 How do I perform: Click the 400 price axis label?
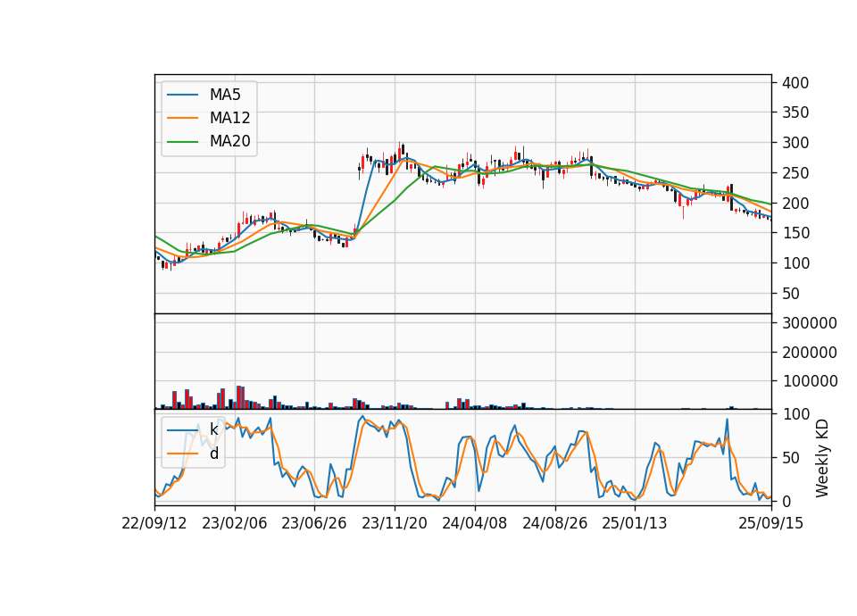[x=795, y=82]
